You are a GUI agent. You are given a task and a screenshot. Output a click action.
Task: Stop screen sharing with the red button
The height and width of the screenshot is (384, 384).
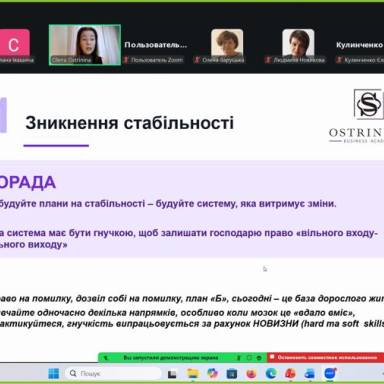click(x=325, y=357)
